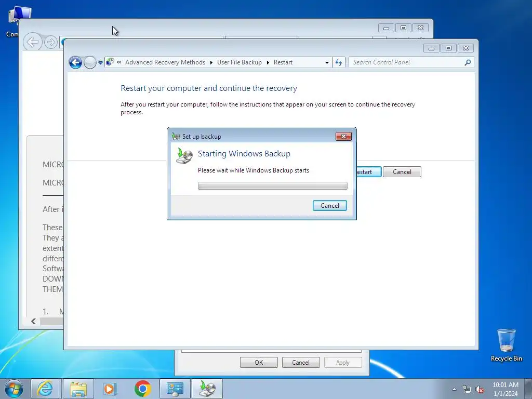Click the muted volume tray icon
Image resolution: width=532 pixels, height=399 pixels.
[480, 390]
